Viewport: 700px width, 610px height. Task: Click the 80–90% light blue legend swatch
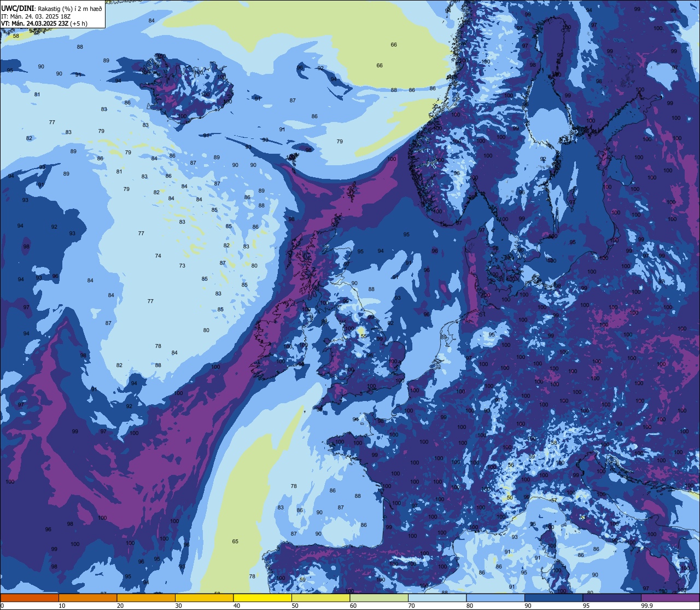(x=495, y=597)
